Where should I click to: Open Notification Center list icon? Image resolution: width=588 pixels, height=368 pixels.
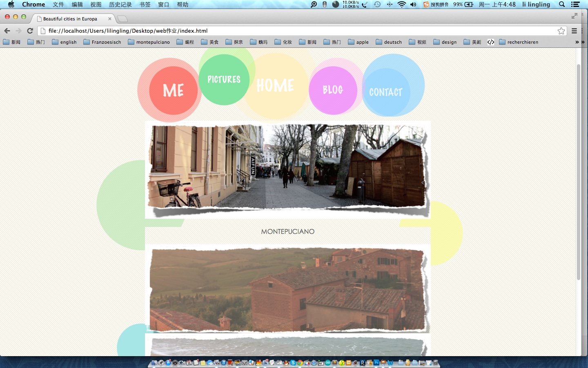click(x=575, y=4)
